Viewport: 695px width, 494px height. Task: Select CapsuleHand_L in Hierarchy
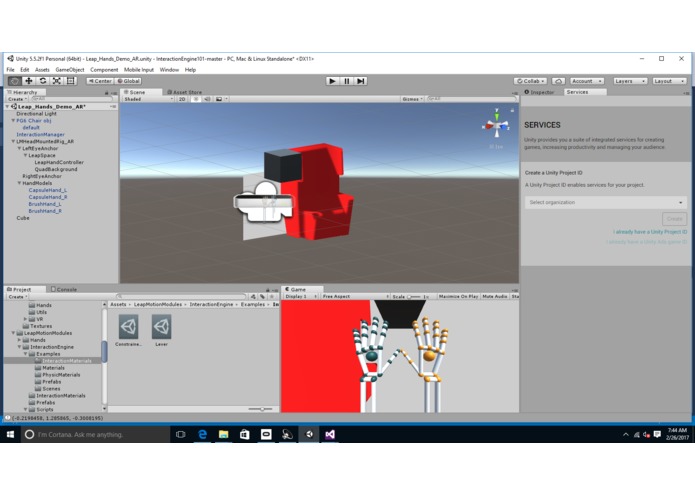(x=48, y=190)
